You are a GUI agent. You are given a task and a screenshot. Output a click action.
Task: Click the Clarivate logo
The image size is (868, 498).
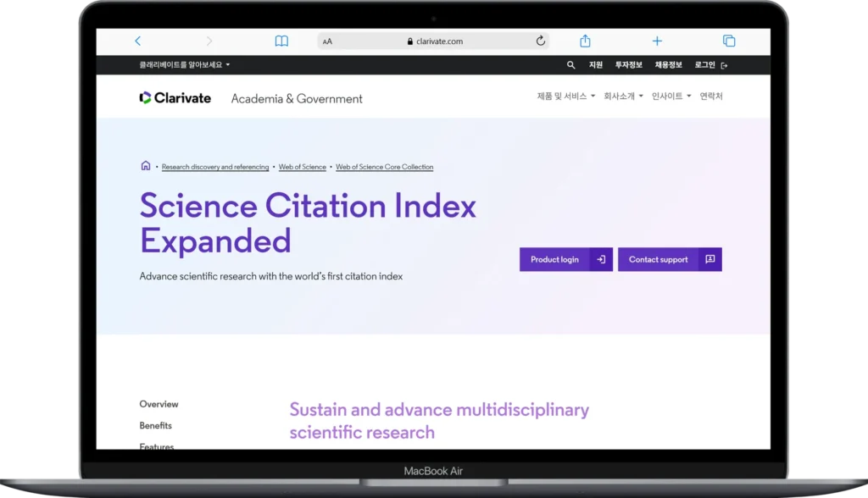(x=175, y=98)
